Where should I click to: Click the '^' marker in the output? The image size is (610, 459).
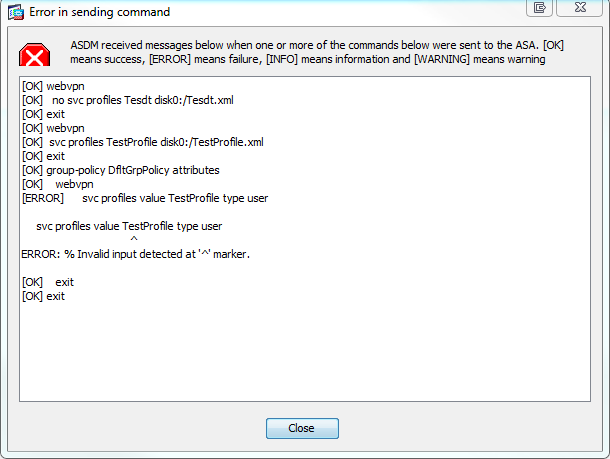pyautogui.click(x=134, y=240)
